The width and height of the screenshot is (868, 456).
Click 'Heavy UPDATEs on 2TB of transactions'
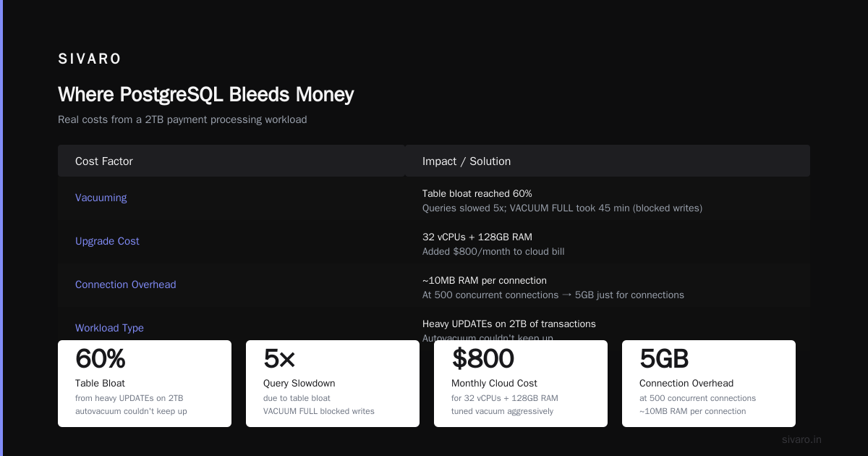coord(509,324)
